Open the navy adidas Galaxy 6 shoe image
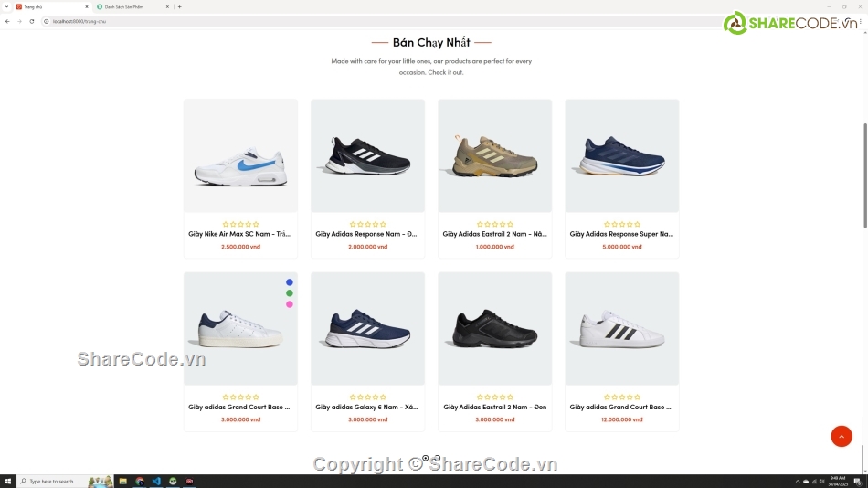The height and width of the screenshot is (488, 868). click(x=367, y=328)
